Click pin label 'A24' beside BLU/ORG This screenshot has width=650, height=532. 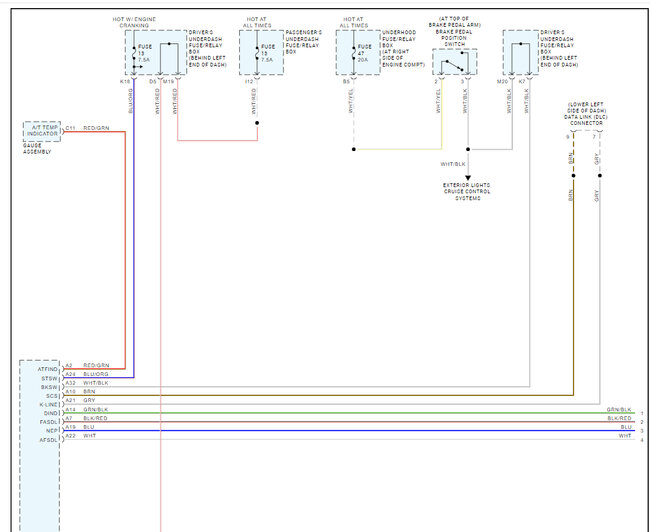click(x=70, y=374)
